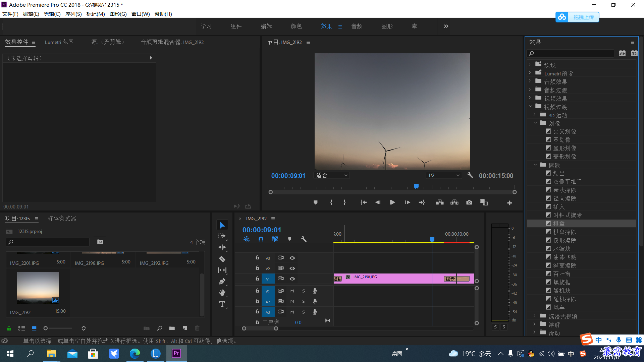This screenshot has width=644, height=362.
Task: Show more workspaces with double chevron
Action: [x=446, y=26]
